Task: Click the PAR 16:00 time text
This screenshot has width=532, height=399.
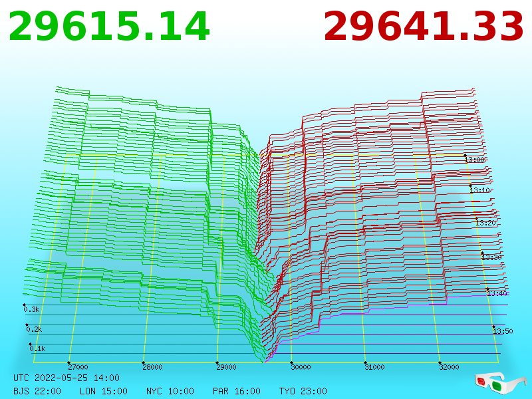Action: coord(237,391)
